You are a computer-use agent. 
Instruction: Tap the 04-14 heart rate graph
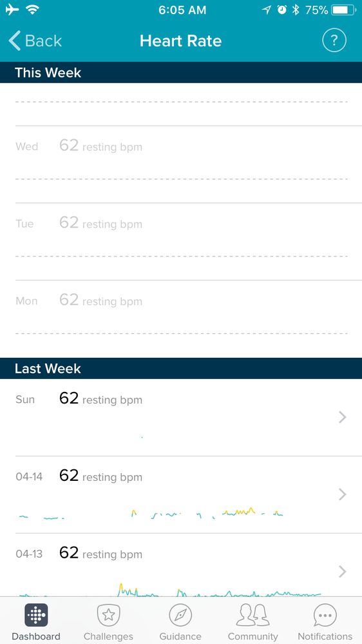point(151,513)
